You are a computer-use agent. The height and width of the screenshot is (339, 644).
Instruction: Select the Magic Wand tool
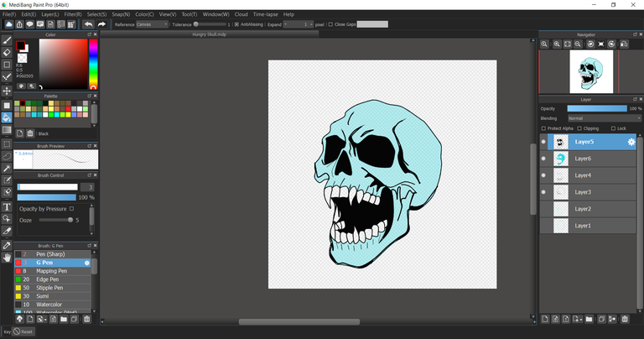7,168
